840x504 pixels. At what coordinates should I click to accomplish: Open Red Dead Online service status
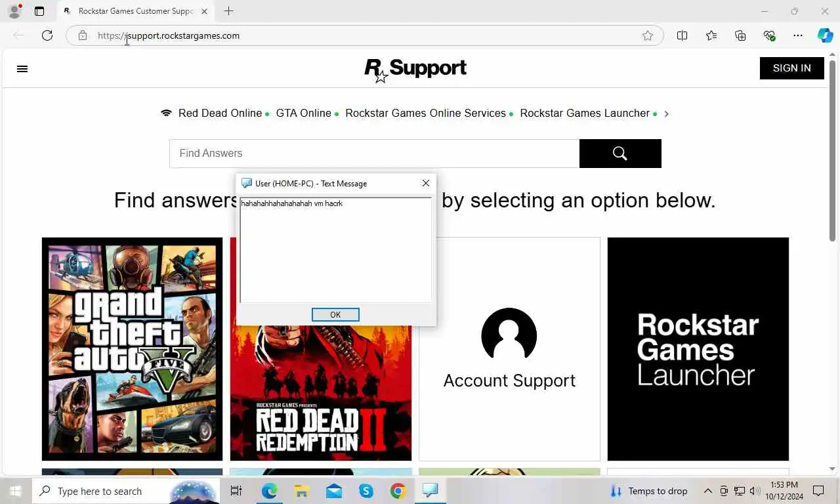[220, 114]
